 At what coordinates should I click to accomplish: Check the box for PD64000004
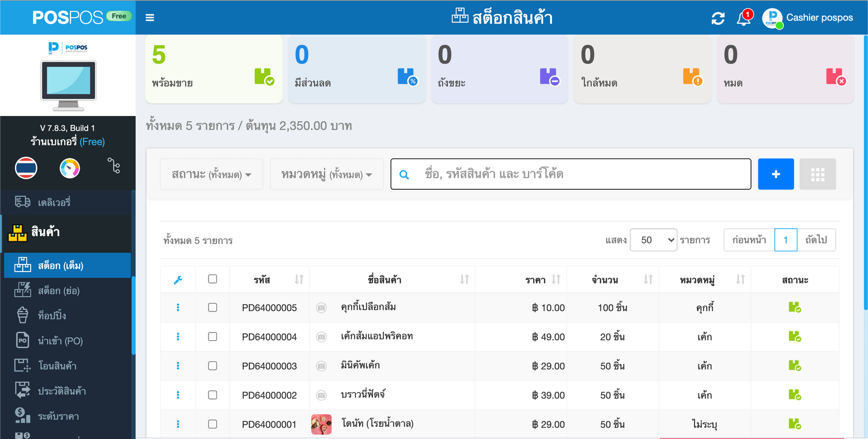point(212,336)
